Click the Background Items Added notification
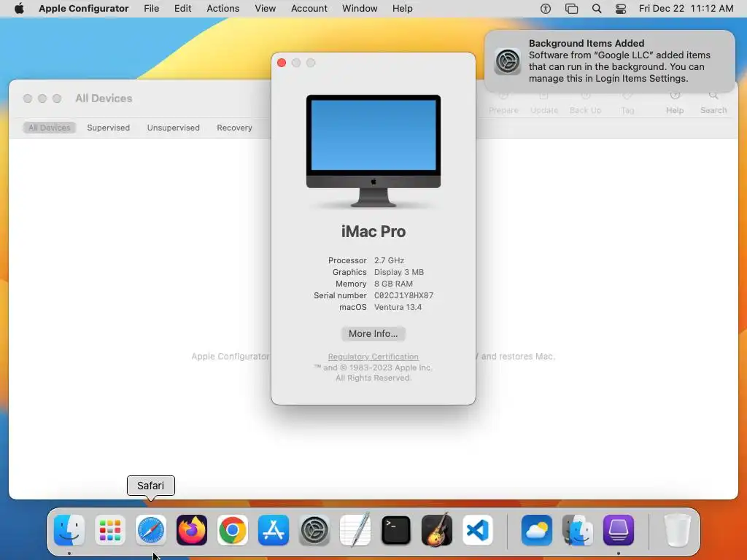The image size is (747, 560). tap(610, 61)
